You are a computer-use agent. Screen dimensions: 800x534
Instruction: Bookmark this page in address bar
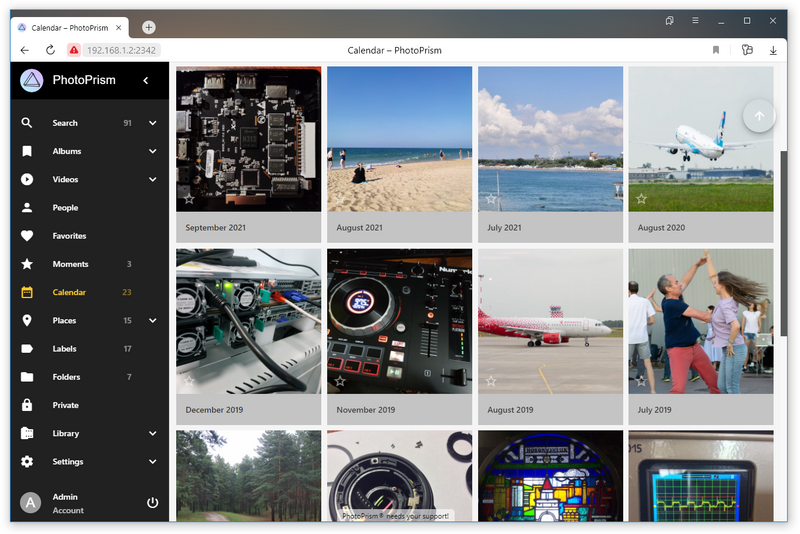coord(716,50)
